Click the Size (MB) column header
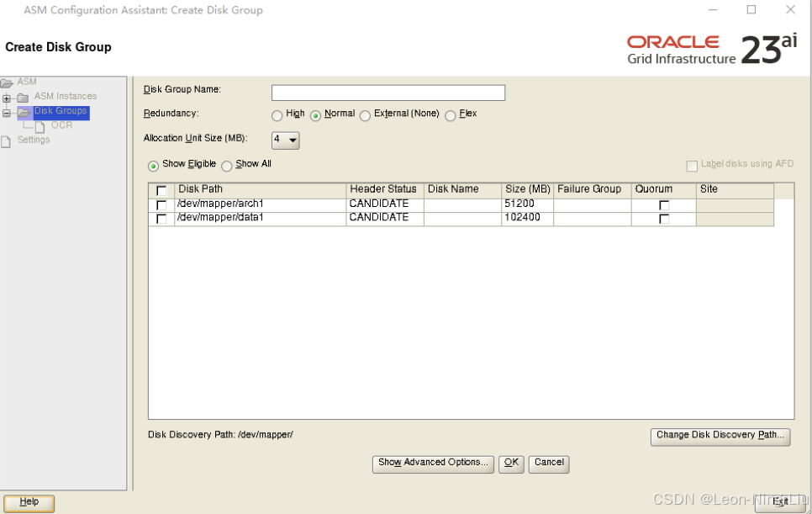812x514 pixels. [527, 189]
